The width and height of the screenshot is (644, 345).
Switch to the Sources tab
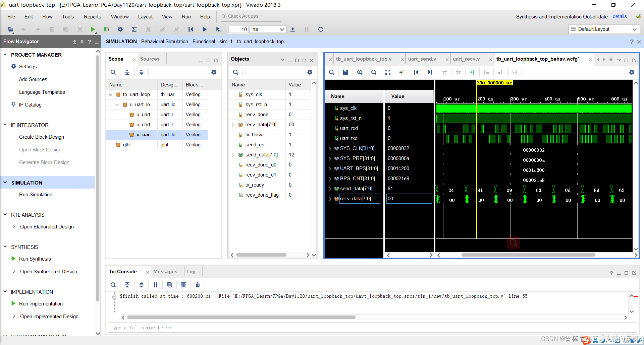150,59
